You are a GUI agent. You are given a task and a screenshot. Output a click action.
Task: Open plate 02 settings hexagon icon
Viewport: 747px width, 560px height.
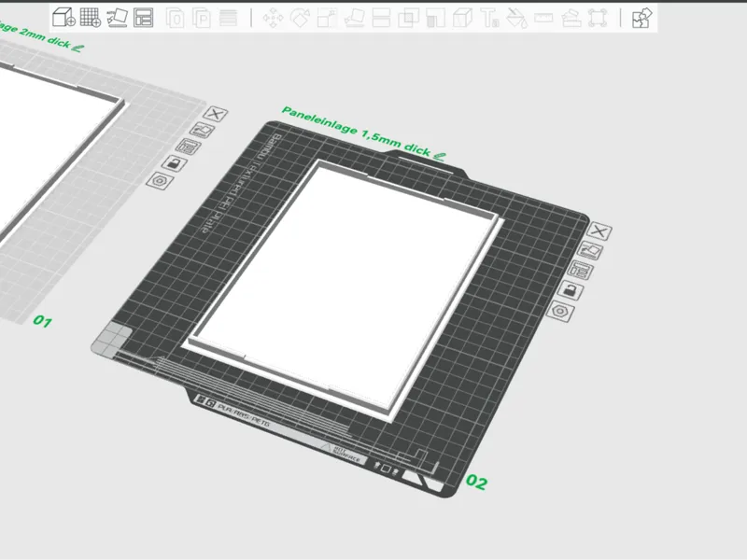point(560,312)
